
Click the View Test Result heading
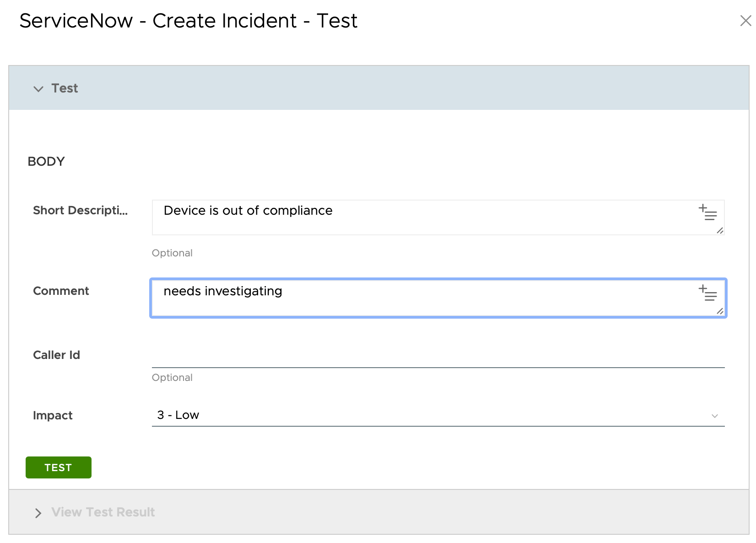click(103, 512)
